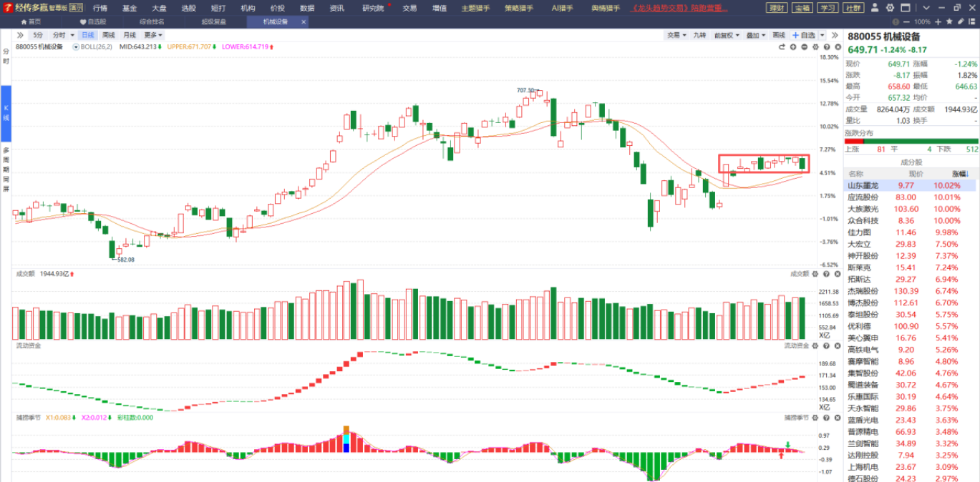980x482 pixels.
Task: Close the 流动资金 indicator panel
Action: point(836,345)
